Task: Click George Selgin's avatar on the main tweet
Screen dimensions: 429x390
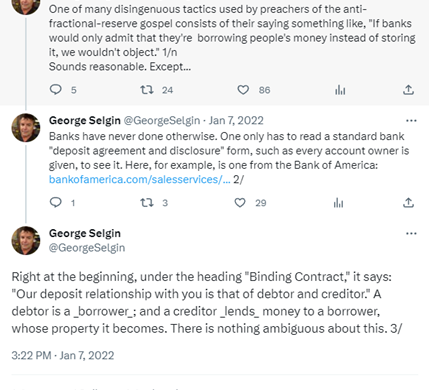Action: (x=26, y=241)
